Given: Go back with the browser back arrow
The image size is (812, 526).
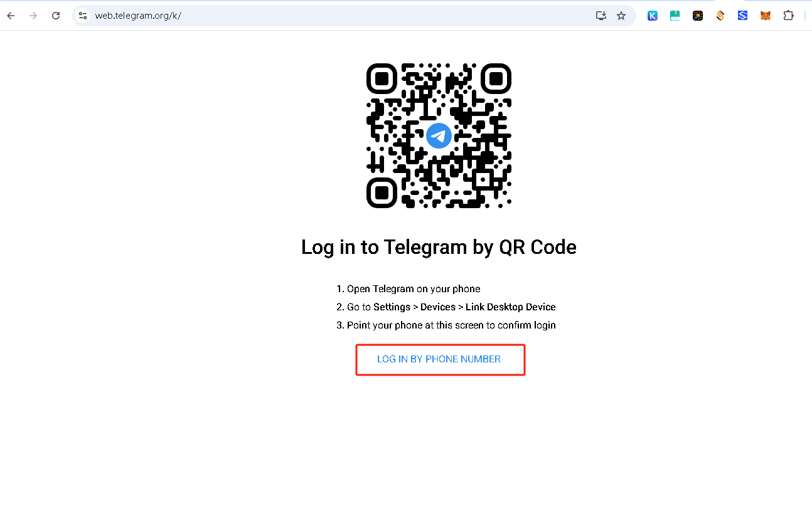Looking at the screenshot, I should [11, 16].
